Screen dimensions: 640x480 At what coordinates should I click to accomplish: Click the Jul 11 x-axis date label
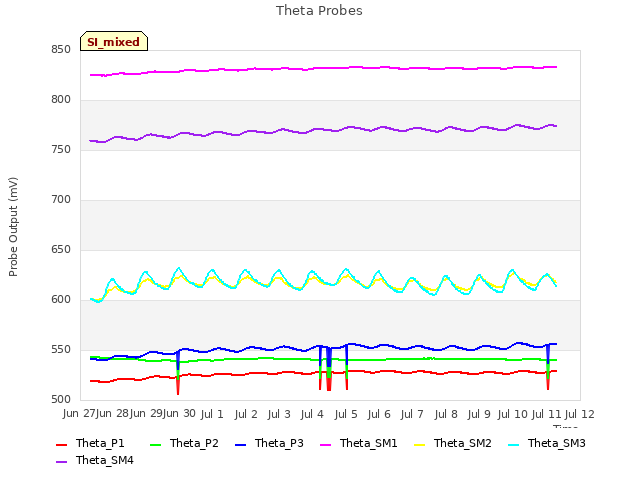pyautogui.click(x=547, y=415)
